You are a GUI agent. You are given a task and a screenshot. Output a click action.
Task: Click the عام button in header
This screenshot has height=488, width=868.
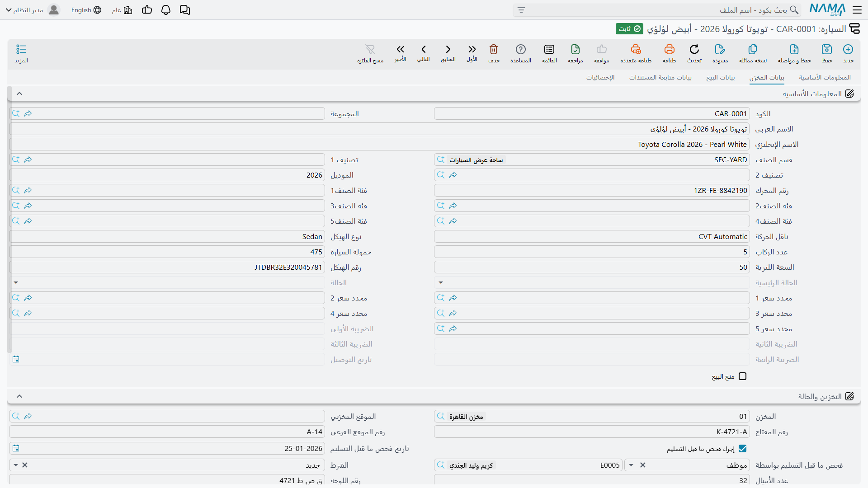[x=122, y=10]
